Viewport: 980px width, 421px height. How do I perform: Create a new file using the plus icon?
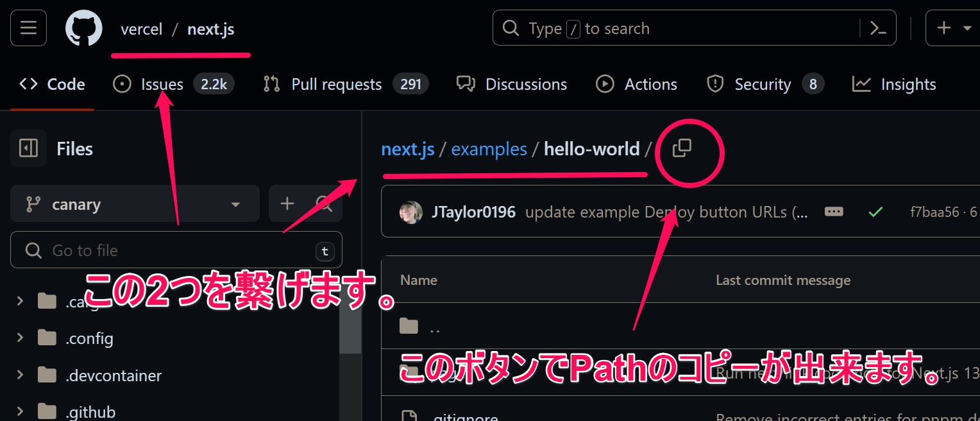pos(287,203)
